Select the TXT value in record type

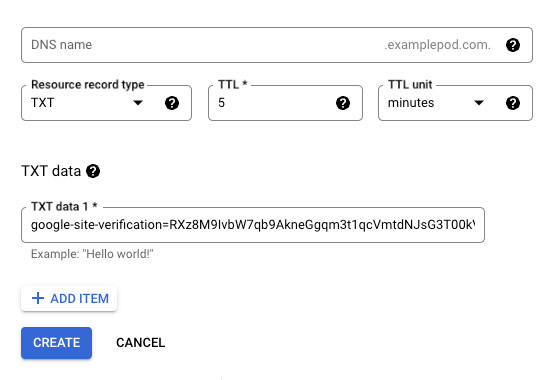click(42, 103)
